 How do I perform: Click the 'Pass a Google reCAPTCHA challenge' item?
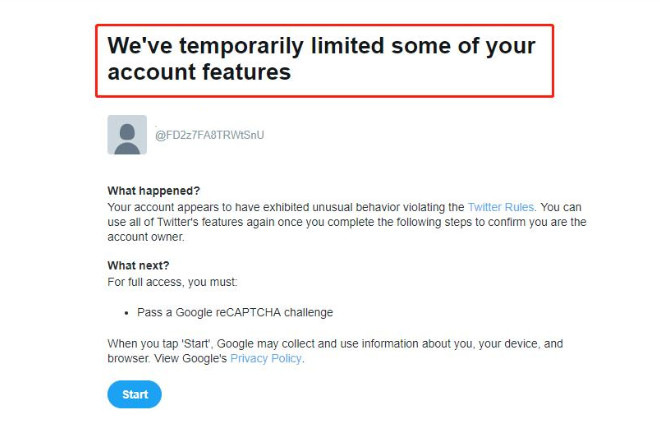coord(235,312)
